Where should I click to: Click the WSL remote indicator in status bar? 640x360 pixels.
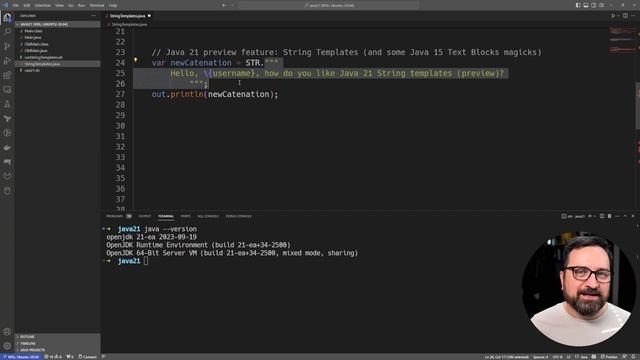click(21, 357)
